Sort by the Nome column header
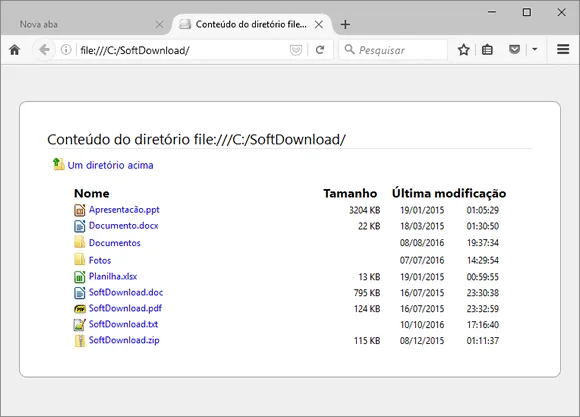 [x=92, y=193]
